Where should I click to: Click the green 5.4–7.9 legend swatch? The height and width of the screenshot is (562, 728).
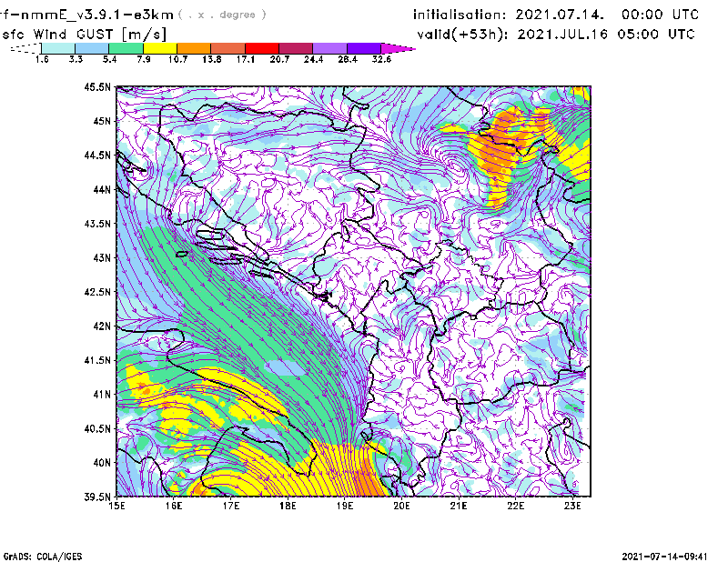point(126,48)
